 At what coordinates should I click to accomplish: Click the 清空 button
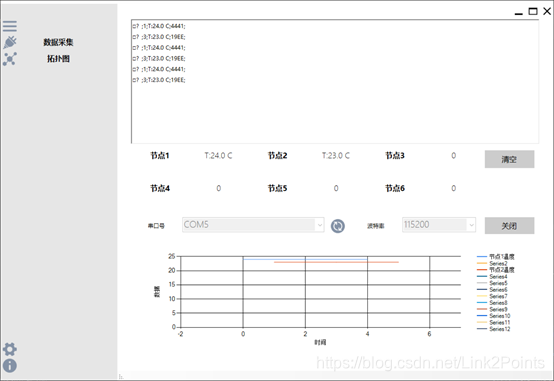(x=509, y=159)
